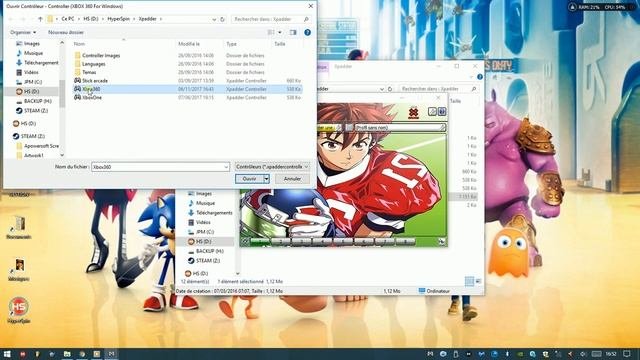Click Annuler to cancel the dialog
The width and height of the screenshot is (640, 360).
point(292,179)
